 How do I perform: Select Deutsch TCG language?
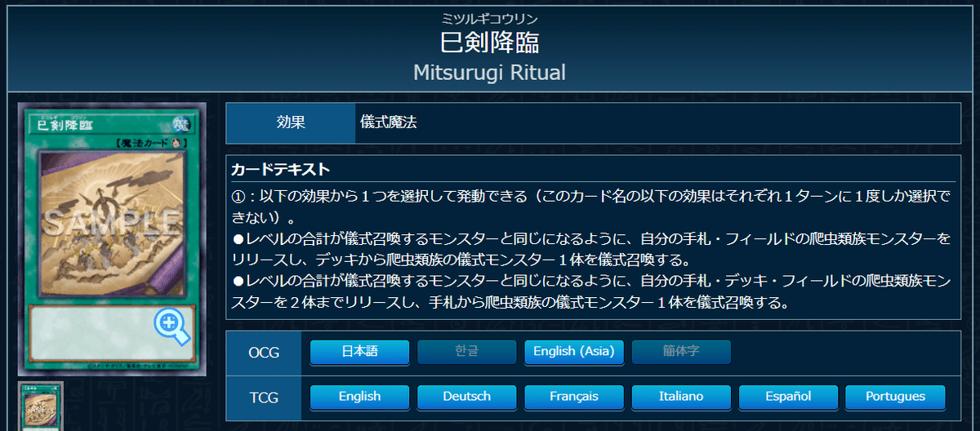point(467,397)
